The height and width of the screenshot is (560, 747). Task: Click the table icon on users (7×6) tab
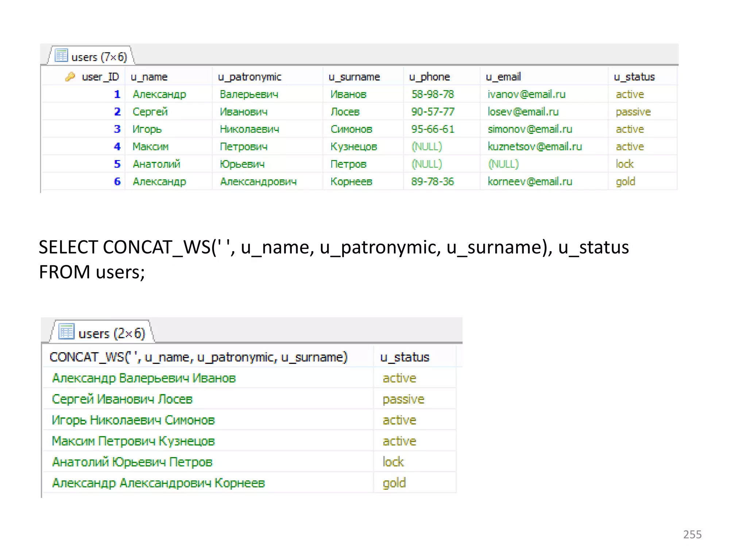[x=61, y=56]
